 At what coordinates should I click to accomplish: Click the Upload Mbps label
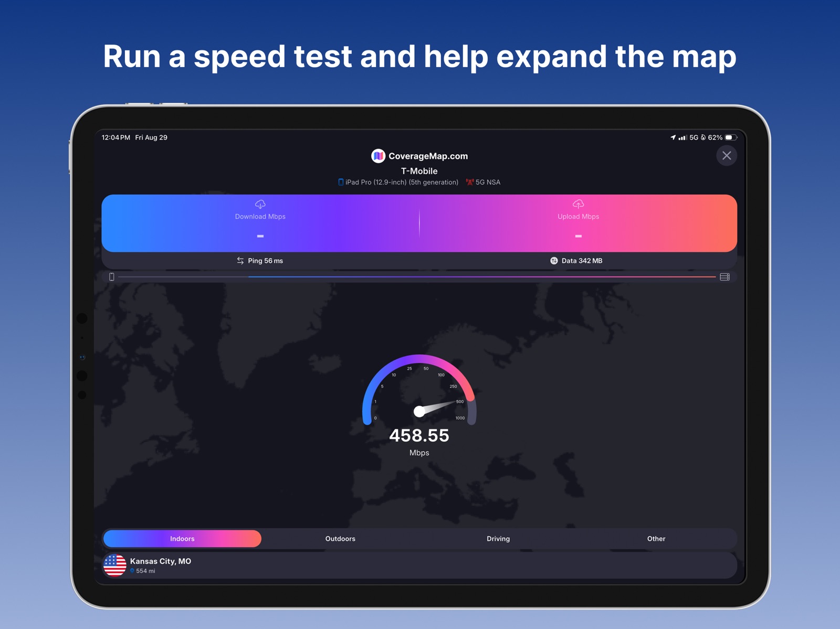click(x=578, y=217)
